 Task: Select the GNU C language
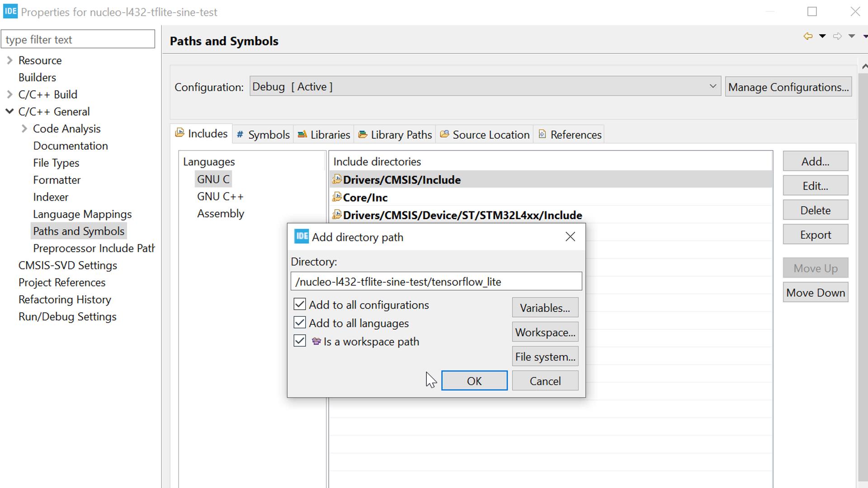pyautogui.click(x=213, y=179)
